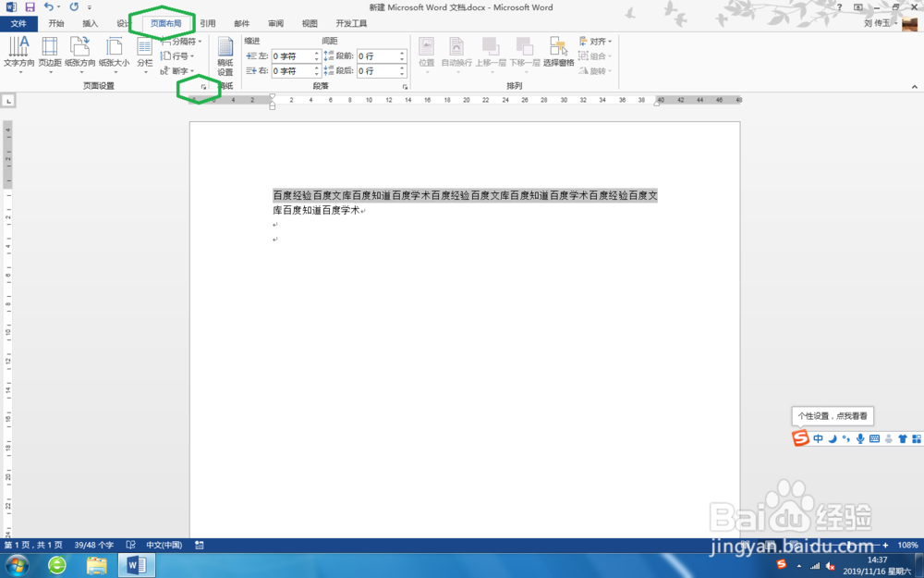The image size is (924, 578).
Task: Open Word help question mark
Action: tap(839, 7)
